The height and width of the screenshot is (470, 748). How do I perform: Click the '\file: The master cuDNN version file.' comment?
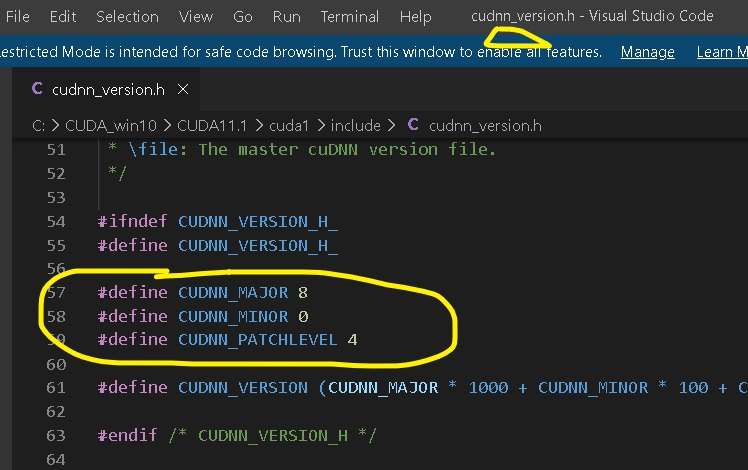[x=312, y=150]
